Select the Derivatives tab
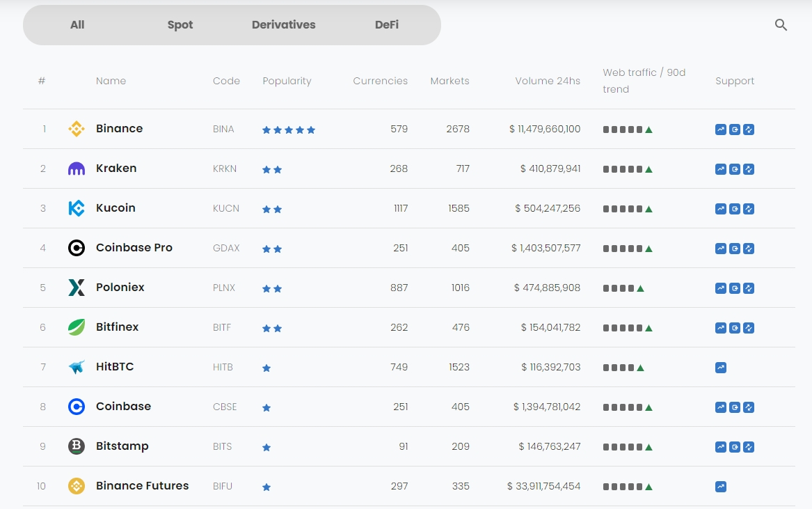 click(283, 25)
